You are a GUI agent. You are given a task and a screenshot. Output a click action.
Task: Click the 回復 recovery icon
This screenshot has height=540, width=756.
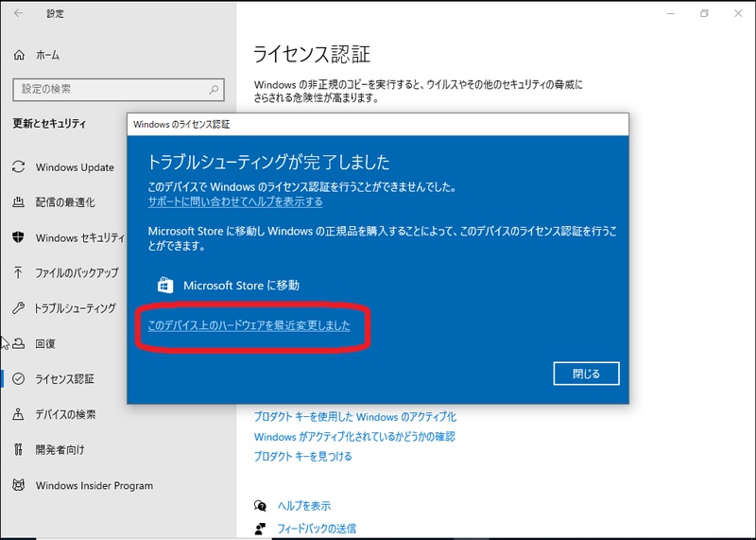tap(18, 343)
